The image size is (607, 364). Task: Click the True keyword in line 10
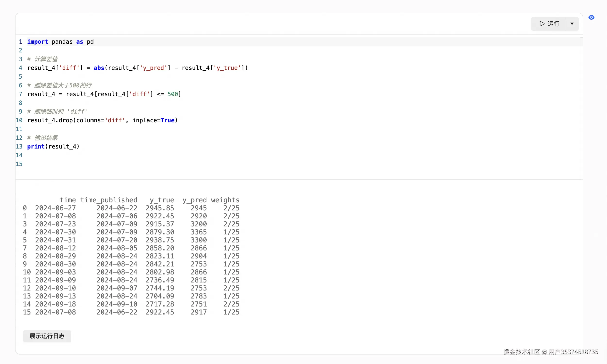(168, 120)
